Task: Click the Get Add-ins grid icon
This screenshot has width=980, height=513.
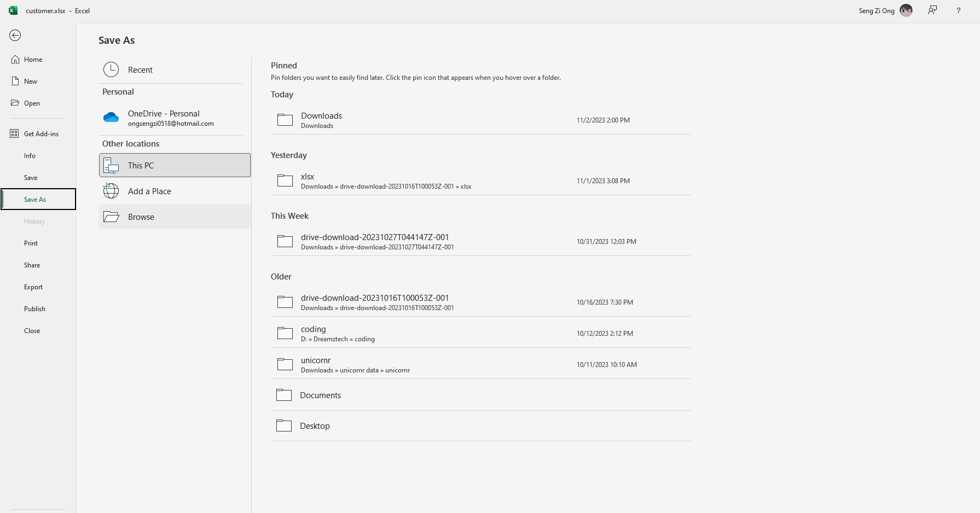Action: 14,133
